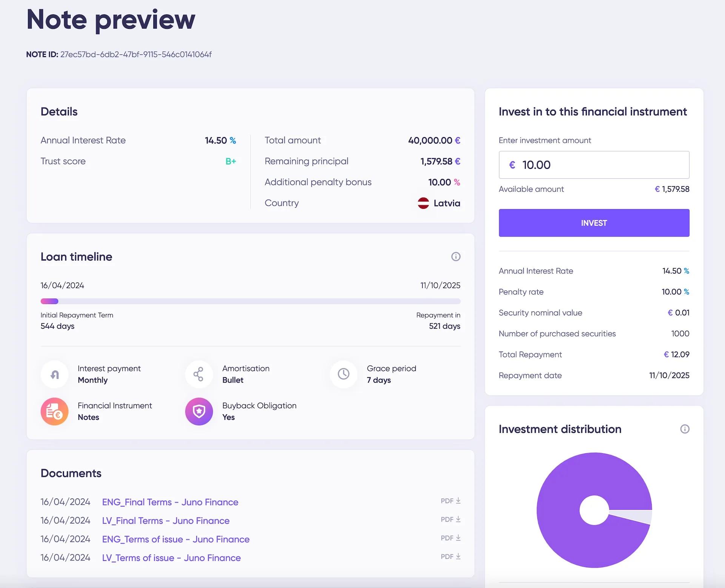This screenshot has height=588, width=725.
Task: Click the euro symbol in investment field
Action: click(512, 165)
